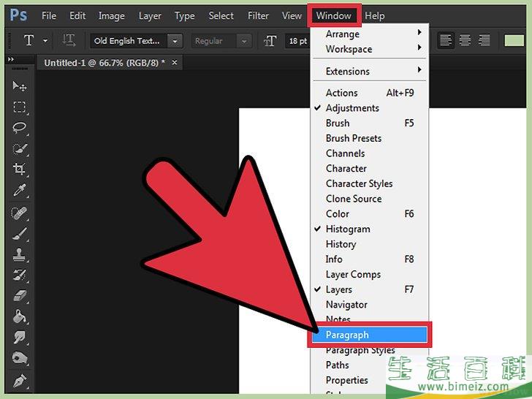Select the Brush tool
This screenshot has width=532, height=399.
(x=19, y=234)
